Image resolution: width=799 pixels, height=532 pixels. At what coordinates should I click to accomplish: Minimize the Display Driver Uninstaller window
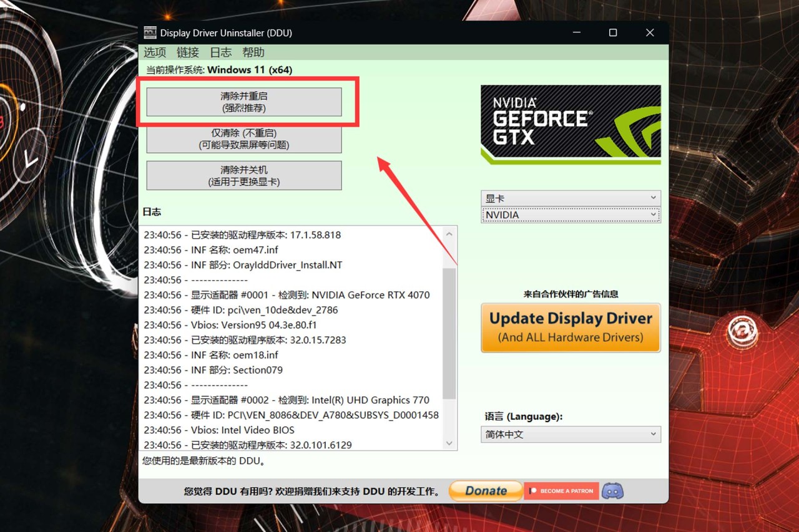(x=576, y=32)
